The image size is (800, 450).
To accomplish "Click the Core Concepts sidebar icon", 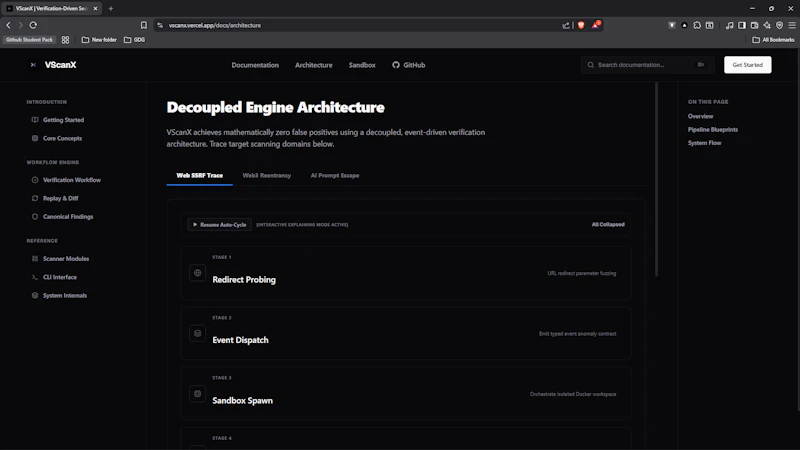I will click(35, 138).
